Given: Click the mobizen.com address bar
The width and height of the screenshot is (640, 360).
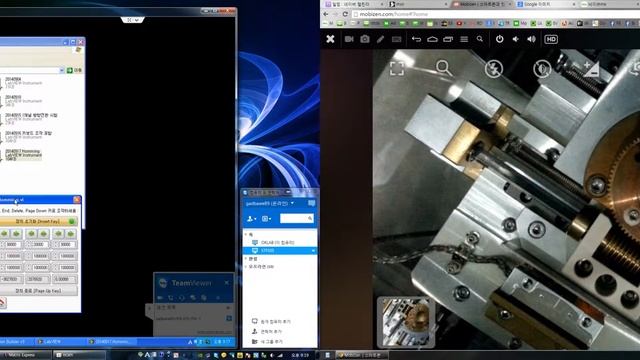Looking at the screenshot, I should click(496, 14).
